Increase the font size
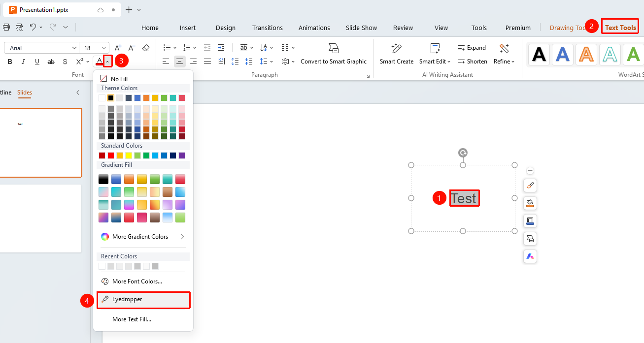 [118, 48]
